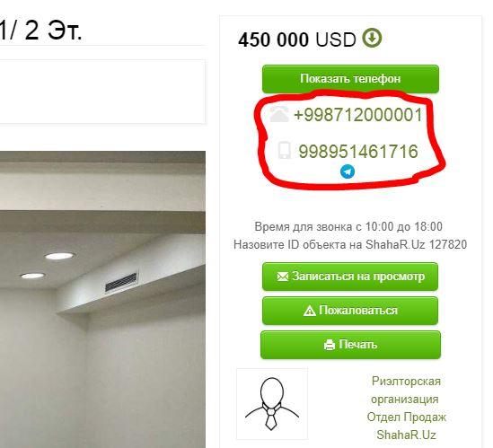Open the realtor avatar image

pos(272,404)
